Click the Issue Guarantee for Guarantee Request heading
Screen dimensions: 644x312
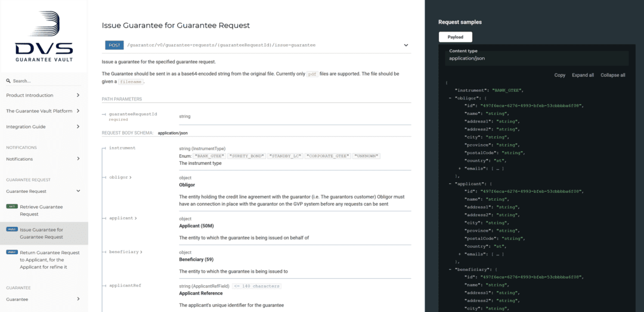(176, 26)
